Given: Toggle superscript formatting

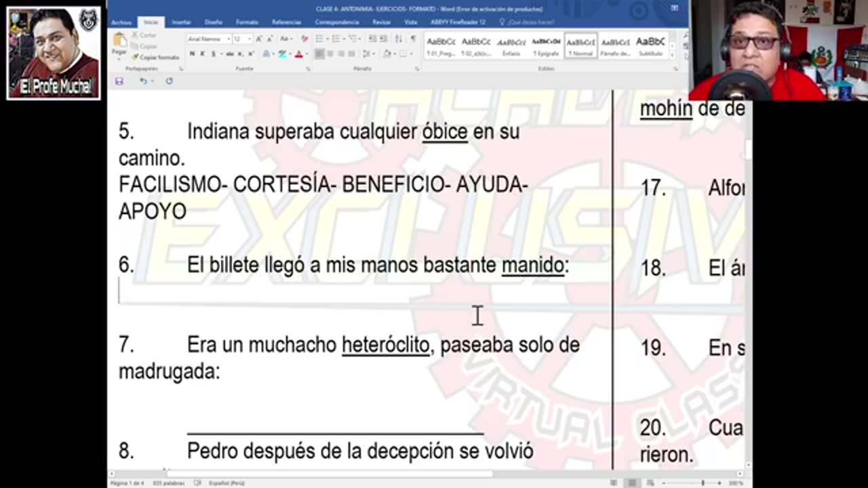Looking at the screenshot, I should coord(250,54).
